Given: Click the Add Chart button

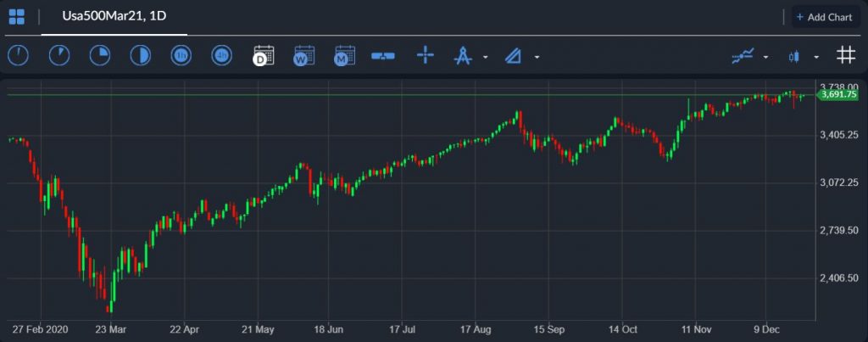Looking at the screenshot, I should [824, 17].
